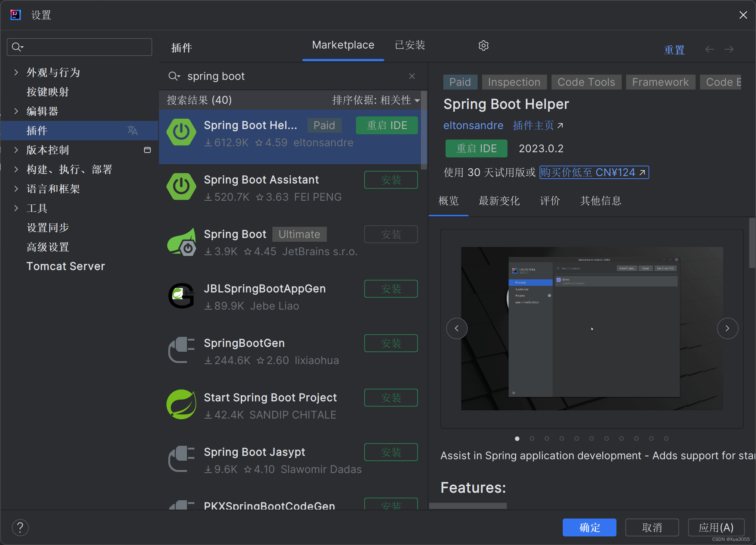
Task: Click the JBLSpringBootAppGen plugin icon
Action: pyautogui.click(x=182, y=296)
